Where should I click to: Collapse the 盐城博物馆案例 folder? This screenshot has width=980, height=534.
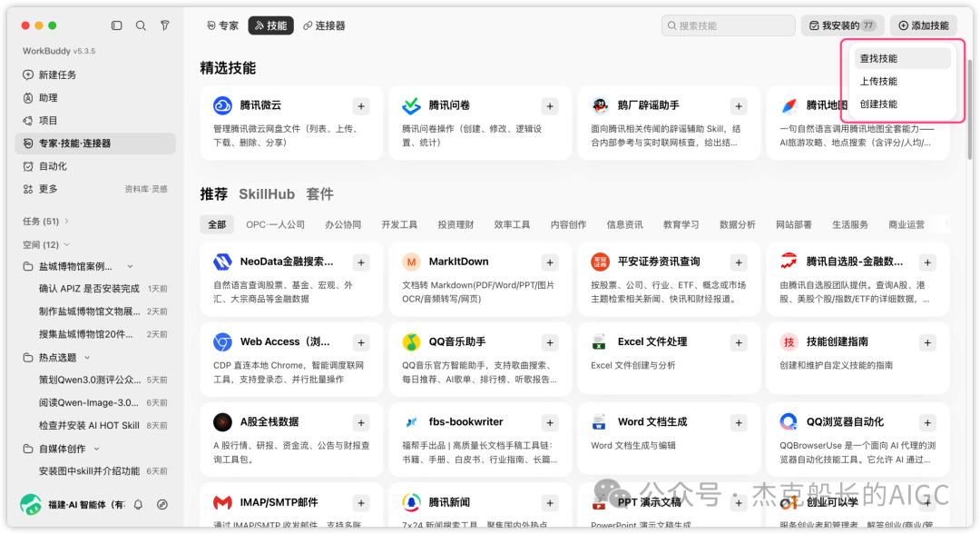pos(130,266)
